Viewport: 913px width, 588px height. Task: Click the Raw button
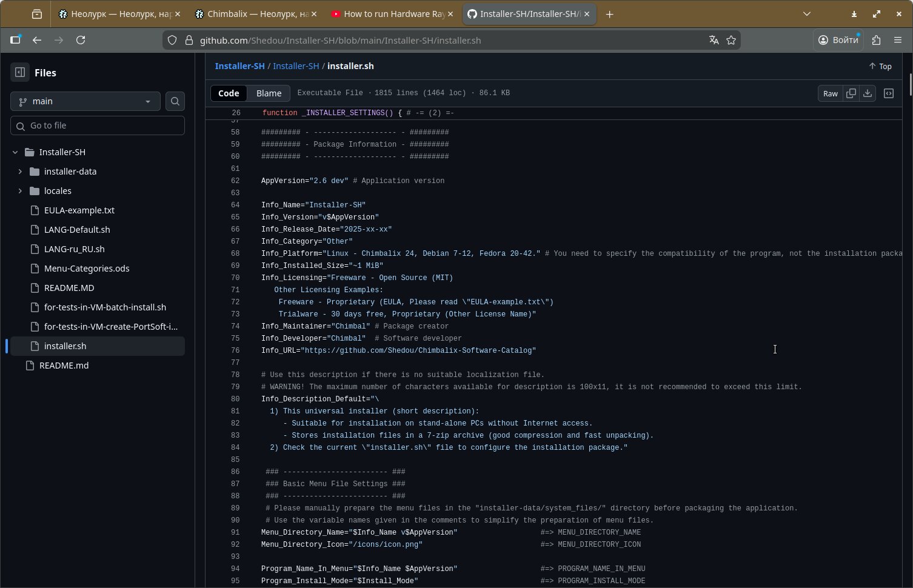click(x=830, y=93)
